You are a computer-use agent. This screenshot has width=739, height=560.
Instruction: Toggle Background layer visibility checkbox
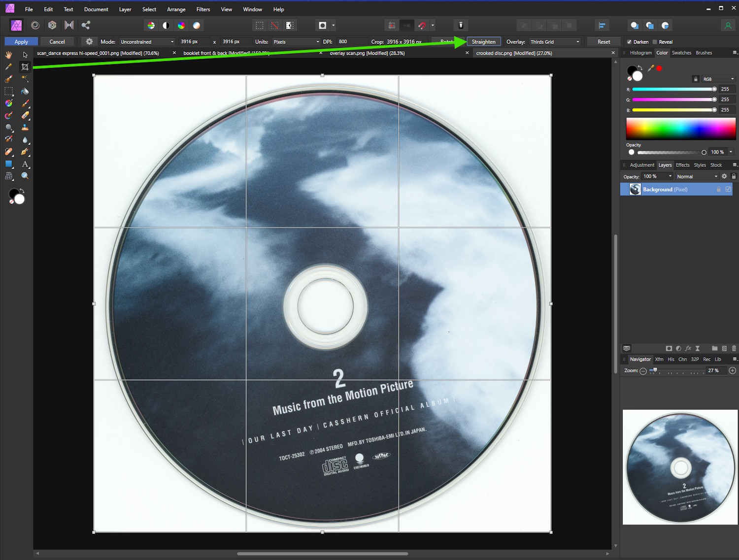[x=728, y=190]
